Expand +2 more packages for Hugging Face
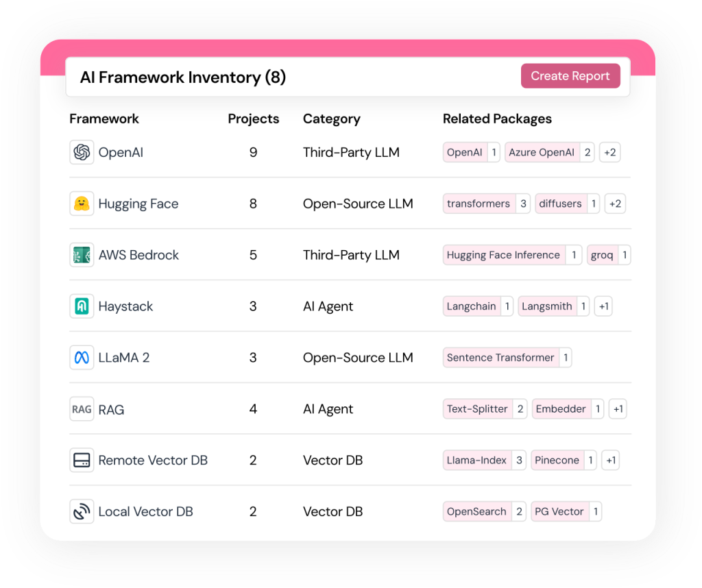 pyautogui.click(x=615, y=204)
